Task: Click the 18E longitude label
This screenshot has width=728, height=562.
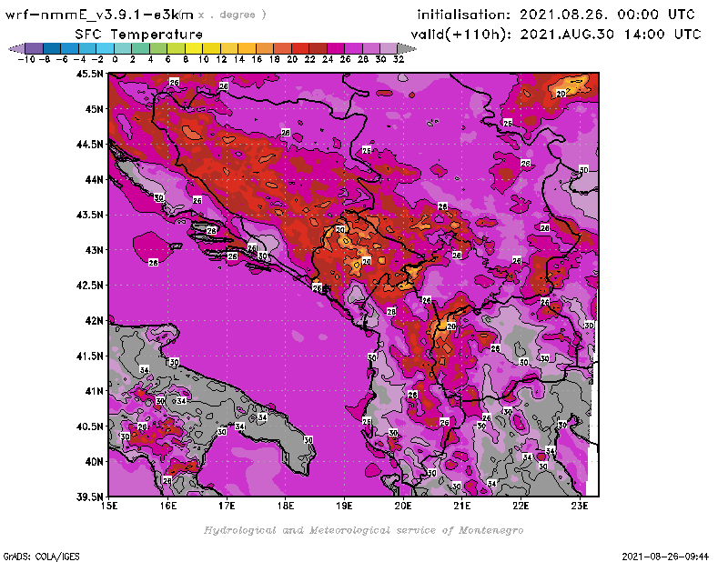Action: coord(286,506)
